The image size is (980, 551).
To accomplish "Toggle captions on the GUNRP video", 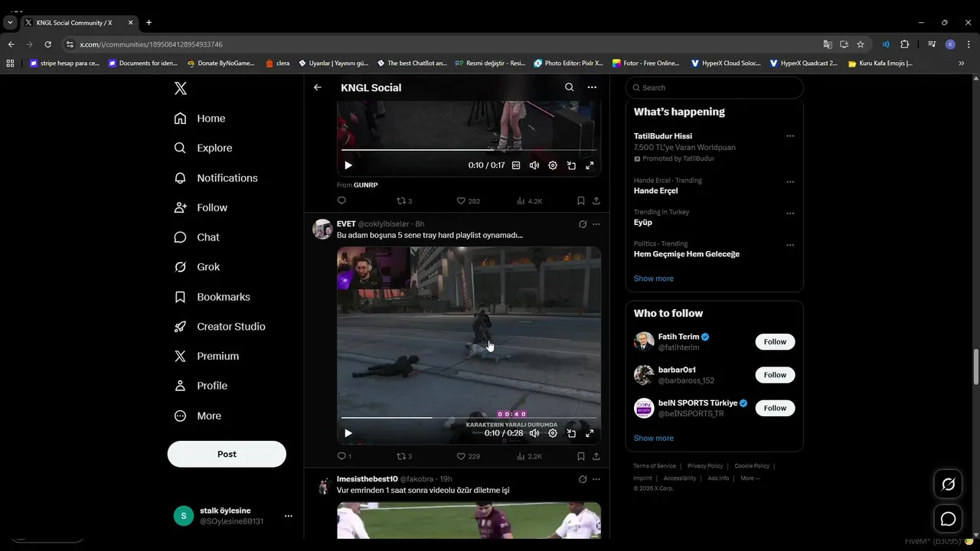I will pos(516,165).
